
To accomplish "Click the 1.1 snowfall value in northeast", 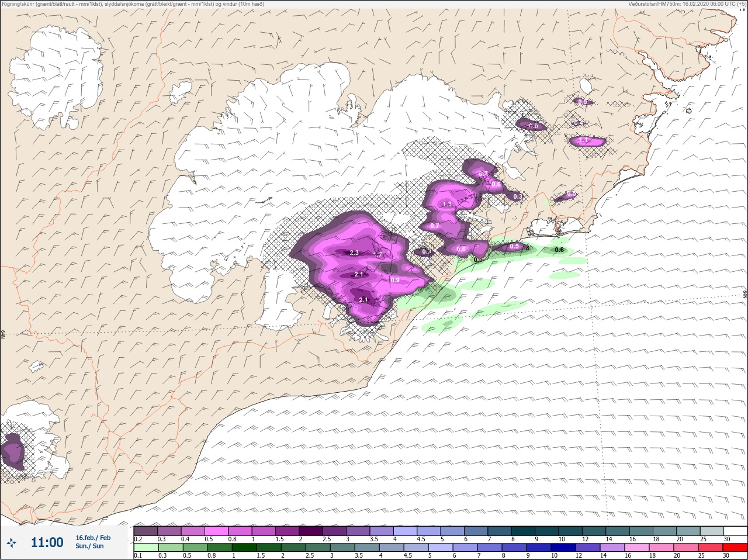I will pos(583,141).
